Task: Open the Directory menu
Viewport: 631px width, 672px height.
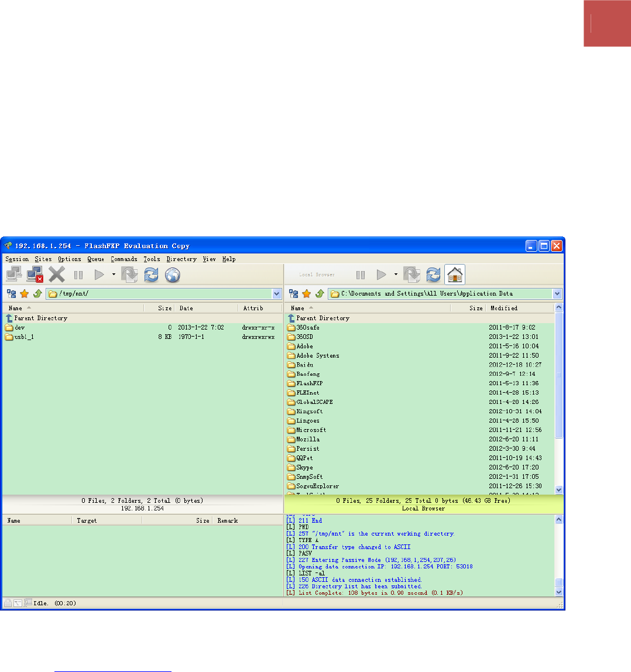Action: point(181,259)
